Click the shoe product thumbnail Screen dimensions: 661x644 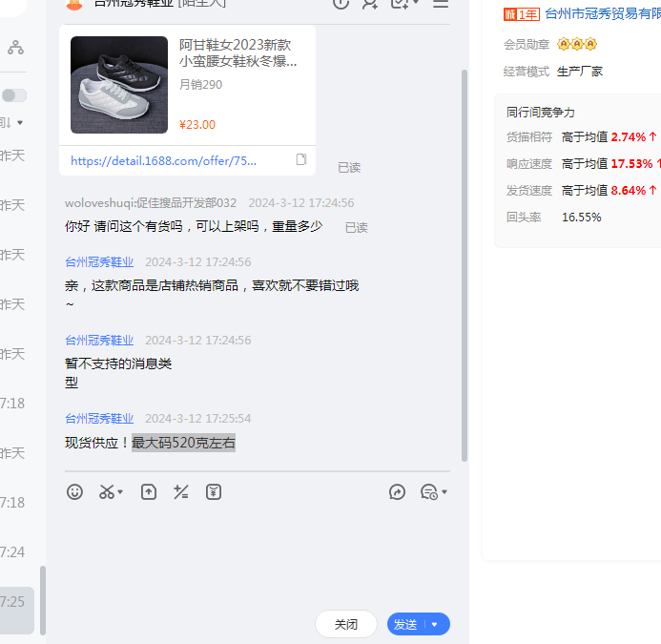(119, 85)
